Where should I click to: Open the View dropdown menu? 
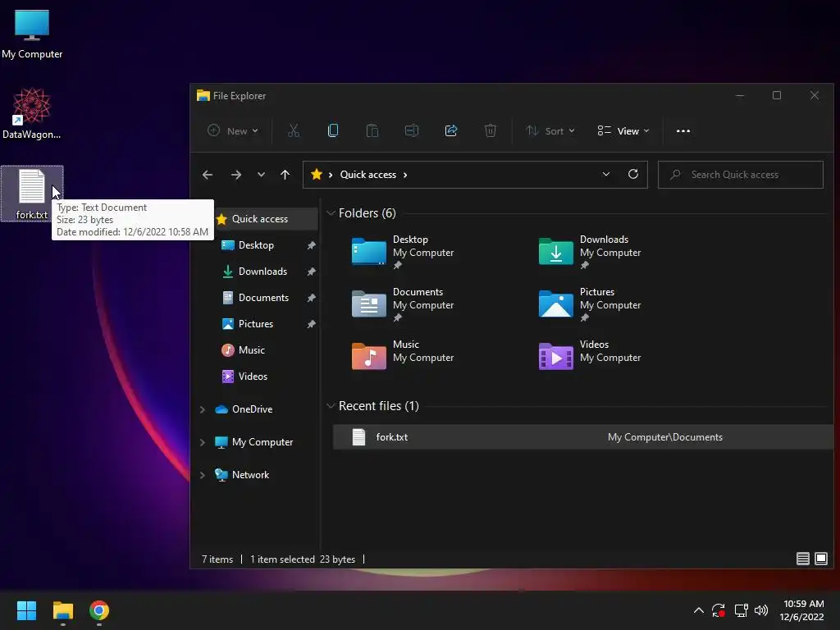[x=623, y=130]
